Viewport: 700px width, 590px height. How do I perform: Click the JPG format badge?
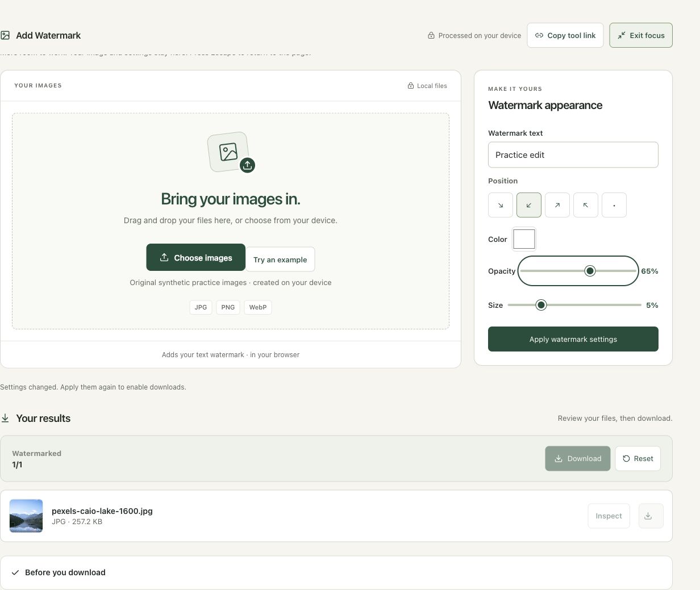point(201,307)
